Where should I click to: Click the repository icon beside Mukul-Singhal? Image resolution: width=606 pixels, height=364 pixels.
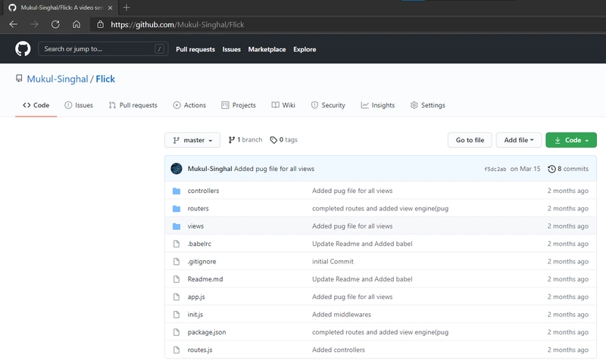pyautogui.click(x=19, y=79)
